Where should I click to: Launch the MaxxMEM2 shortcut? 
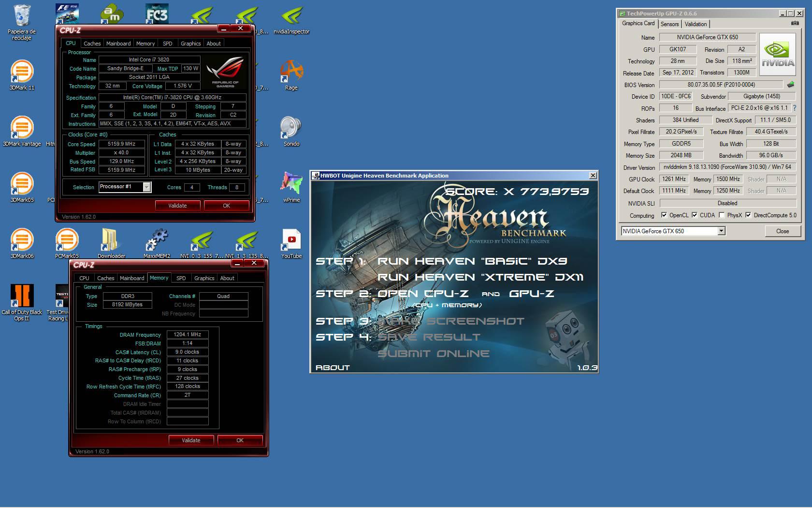[x=157, y=243]
